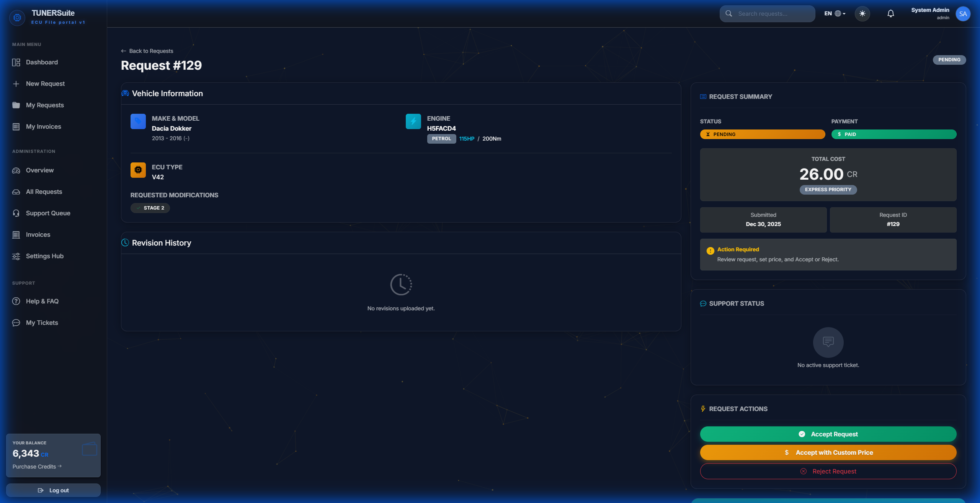Open the EN language dropdown
980x503 pixels.
[835, 13]
